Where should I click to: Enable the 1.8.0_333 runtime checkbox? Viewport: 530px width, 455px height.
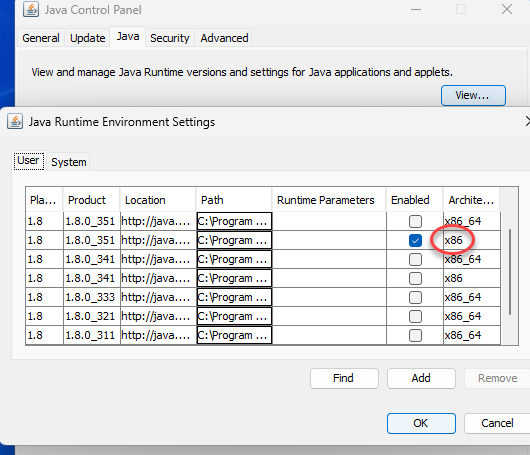click(415, 297)
